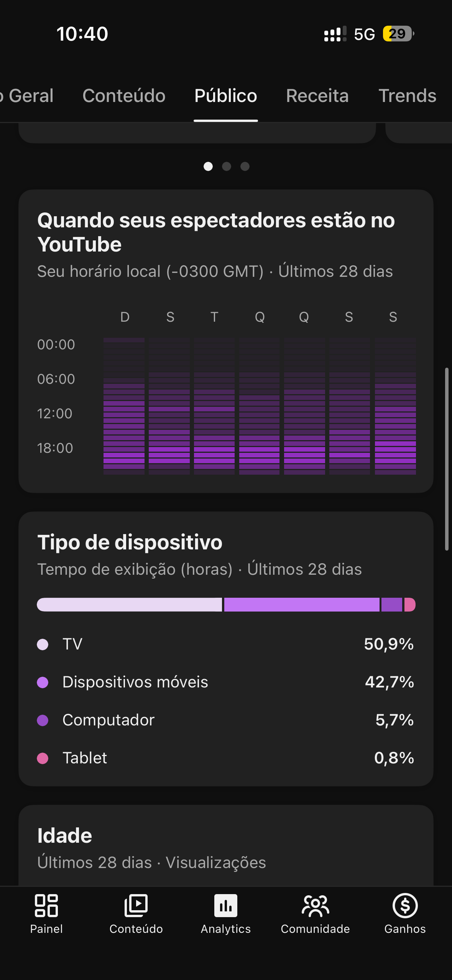Viewport: 452px width, 980px height.
Task: Open the Trends tab
Action: (407, 95)
